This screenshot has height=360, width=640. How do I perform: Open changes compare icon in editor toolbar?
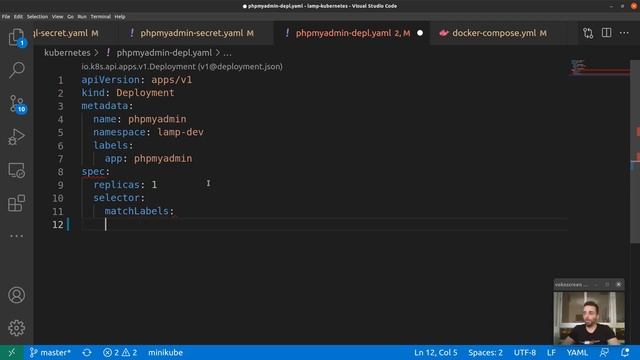tap(588, 33)
